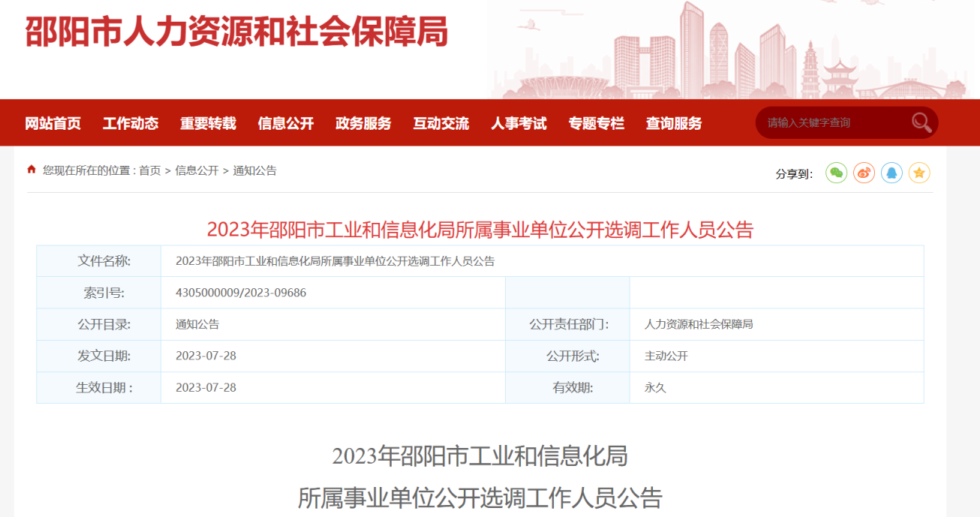Screen dimensions: 980x517
Task: Open 网站首页 menu
Action: pos(53,123)
